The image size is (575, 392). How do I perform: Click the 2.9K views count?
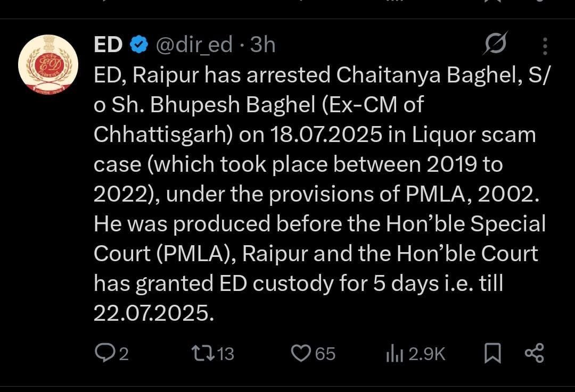pos(426,354)
